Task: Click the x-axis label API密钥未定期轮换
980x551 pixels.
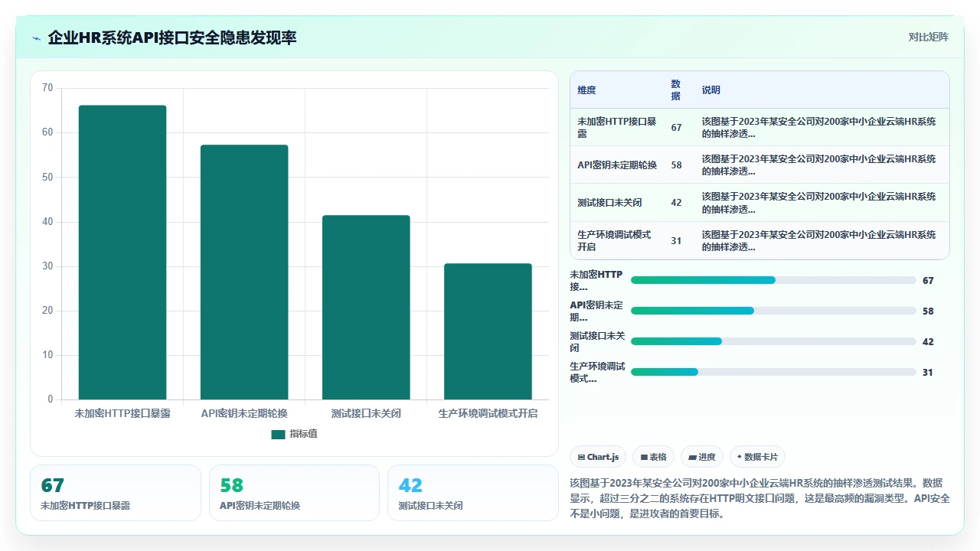Action: point(244,413)
